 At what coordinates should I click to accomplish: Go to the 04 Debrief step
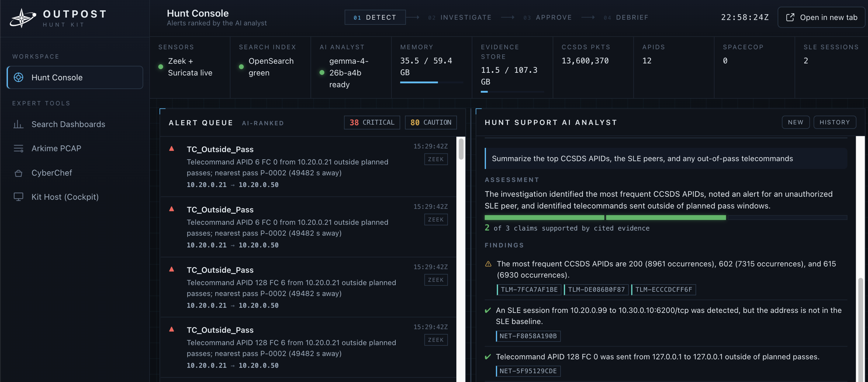(626, 17)
